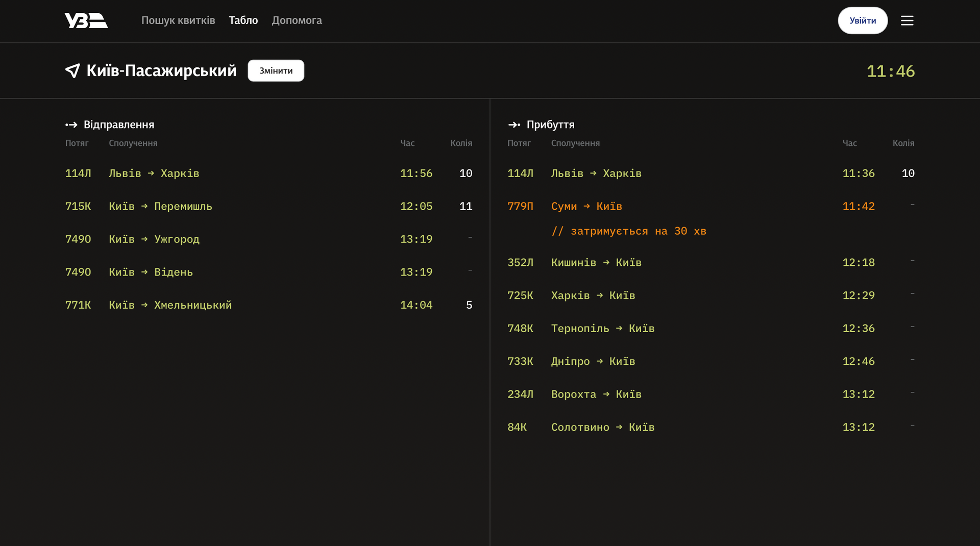Click the departures arrow icon next to Відправлення
980x546 pixels.
[x=71, y=125]
